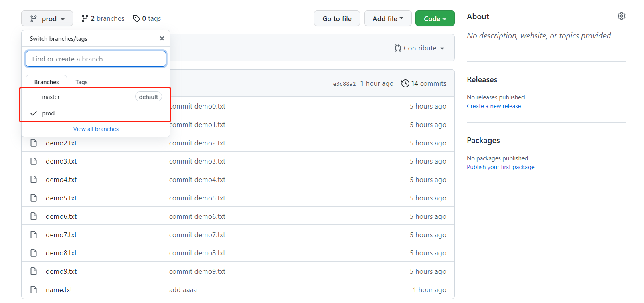Open the About settings gear icon
This screenshot has width=644, height=303.
(x=621, y=16)
